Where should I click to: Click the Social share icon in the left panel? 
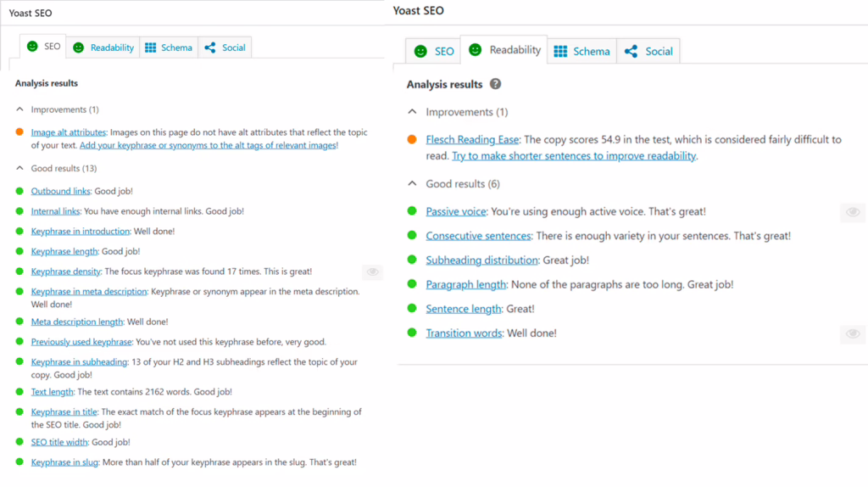[210, 48]
